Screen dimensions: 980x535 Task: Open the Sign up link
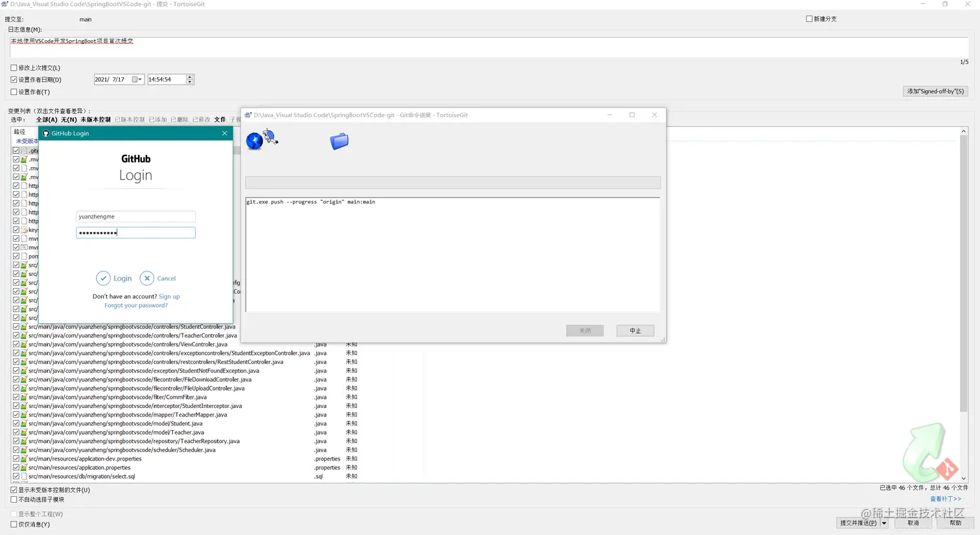point(169,297)
